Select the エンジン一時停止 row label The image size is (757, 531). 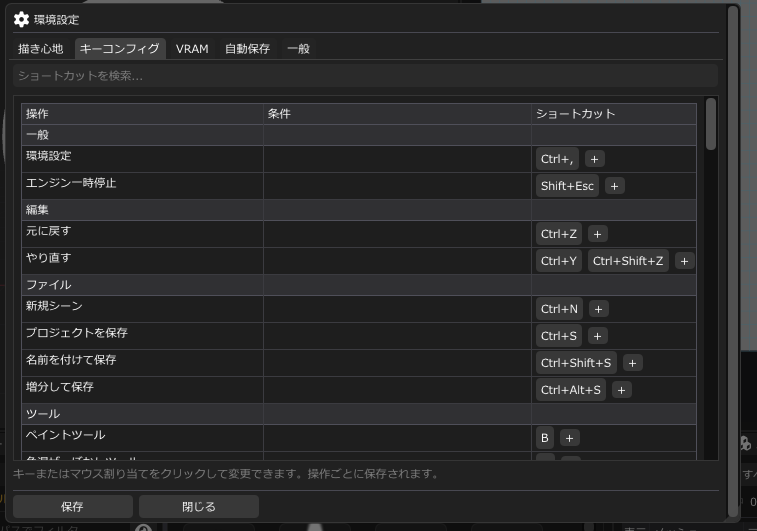tap(71, 183)
